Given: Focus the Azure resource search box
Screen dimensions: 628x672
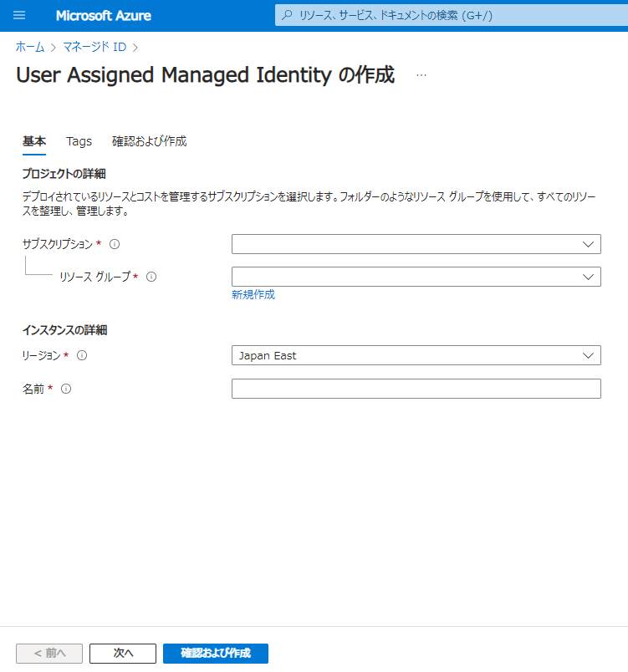Looking at the screenshot, I should click(x=452, y=15).
